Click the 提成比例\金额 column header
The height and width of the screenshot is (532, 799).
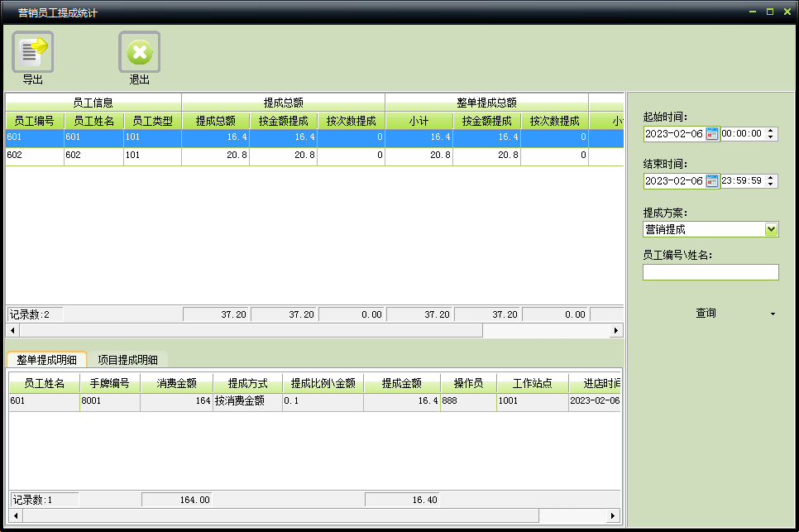click(323, 383)
